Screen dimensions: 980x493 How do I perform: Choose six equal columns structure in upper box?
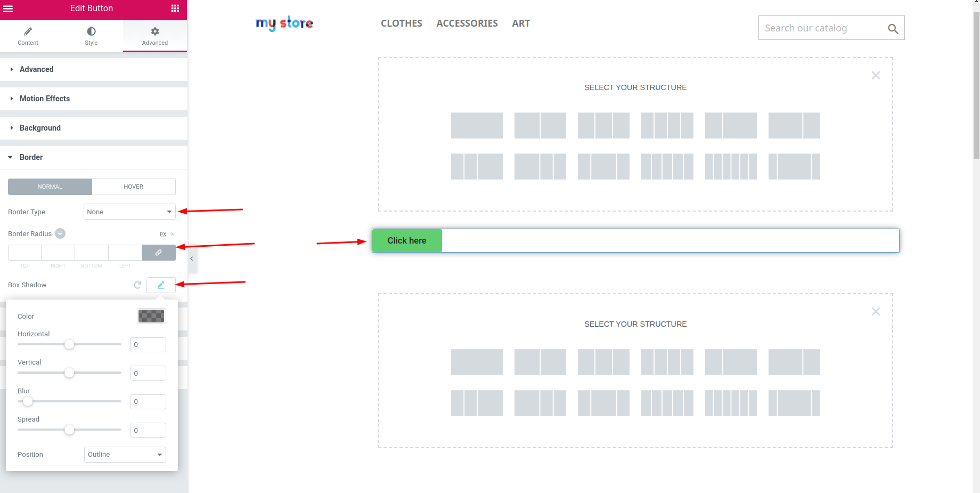731,166
